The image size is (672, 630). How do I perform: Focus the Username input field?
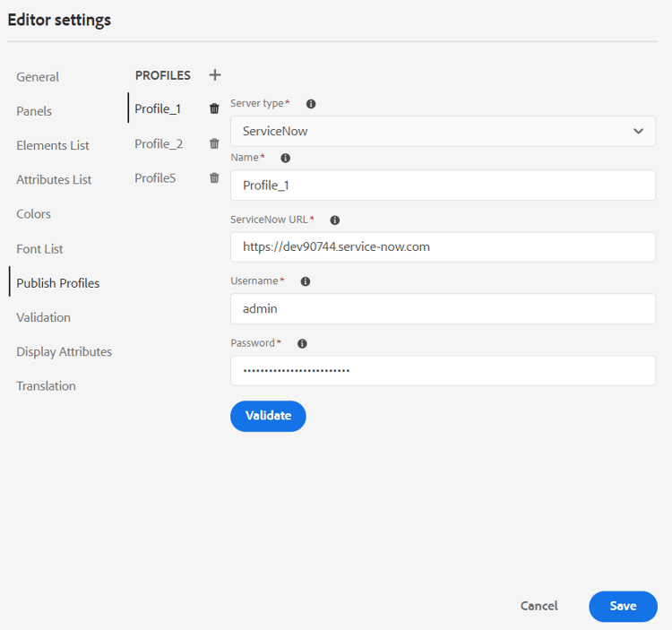443,308
